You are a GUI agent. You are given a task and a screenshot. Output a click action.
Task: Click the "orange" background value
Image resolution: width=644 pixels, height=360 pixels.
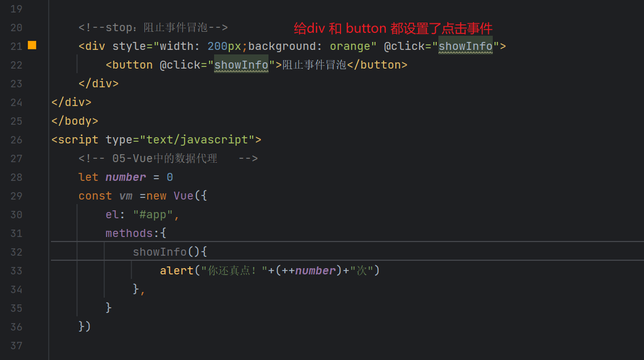[x=350, y=46]
